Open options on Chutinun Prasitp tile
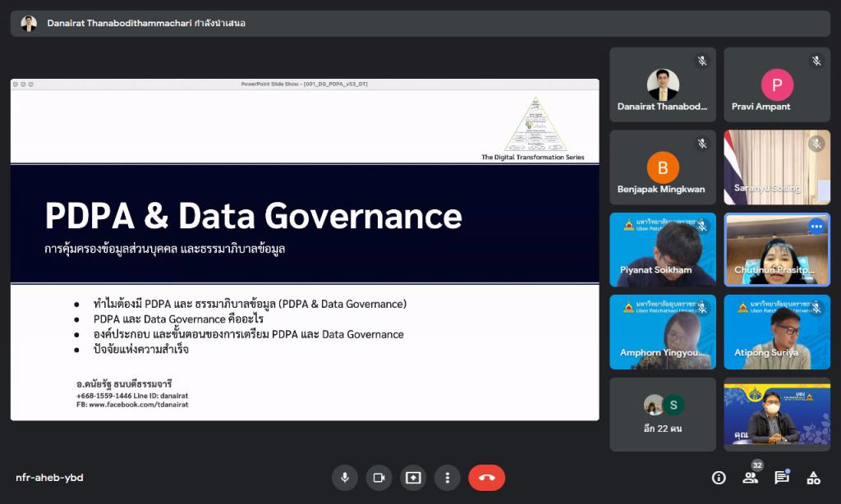Image resolution: width=841 pixels, height=504 pixels. pos(816,227)
